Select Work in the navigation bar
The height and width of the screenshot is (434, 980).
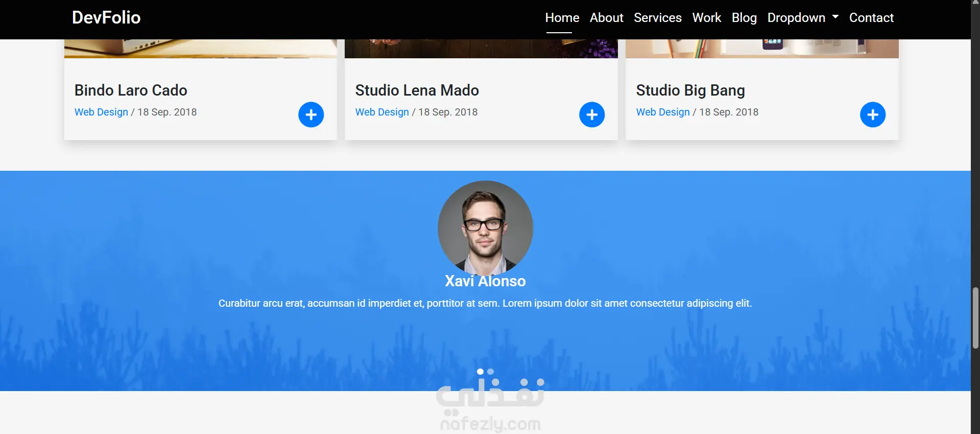[706, 18]
